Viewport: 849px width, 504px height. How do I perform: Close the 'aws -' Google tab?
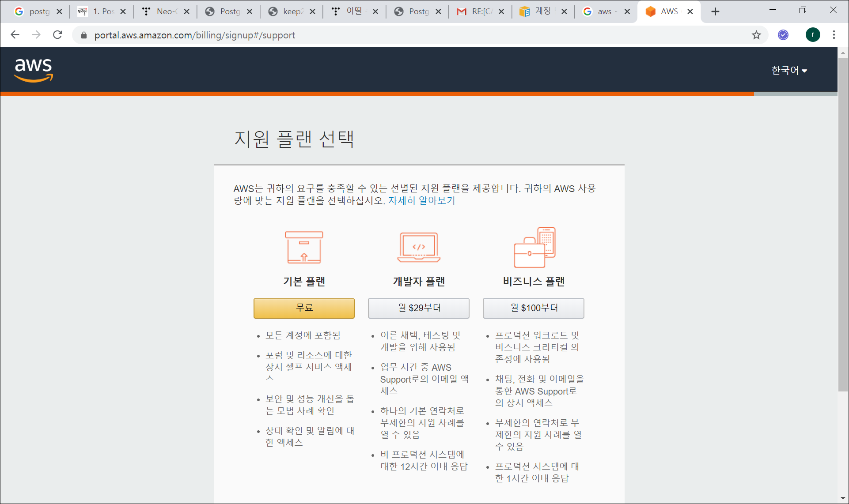pyautogui.click(x=627, y=12)
